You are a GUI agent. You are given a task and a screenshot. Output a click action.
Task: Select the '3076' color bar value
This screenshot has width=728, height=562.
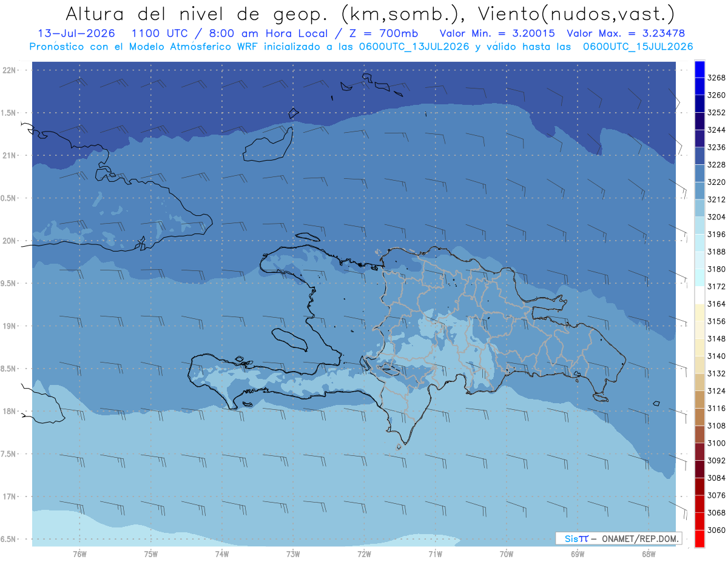(x=716, y=495)
